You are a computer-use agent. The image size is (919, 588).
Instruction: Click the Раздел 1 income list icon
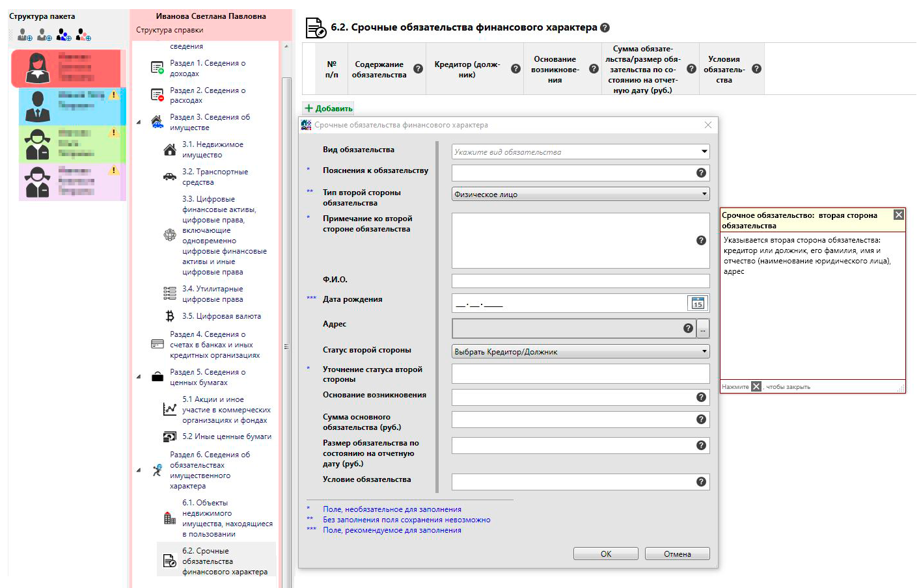tap(158, 68)
